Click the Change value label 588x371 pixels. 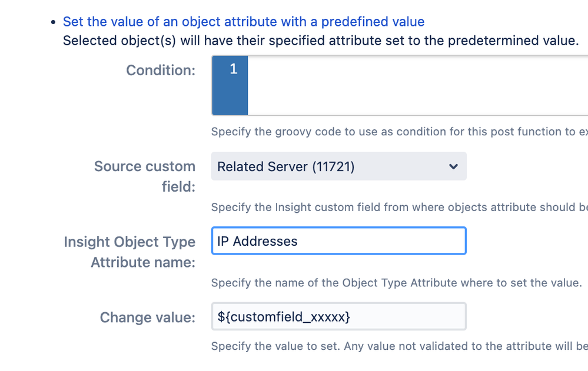tap(147, 317)
